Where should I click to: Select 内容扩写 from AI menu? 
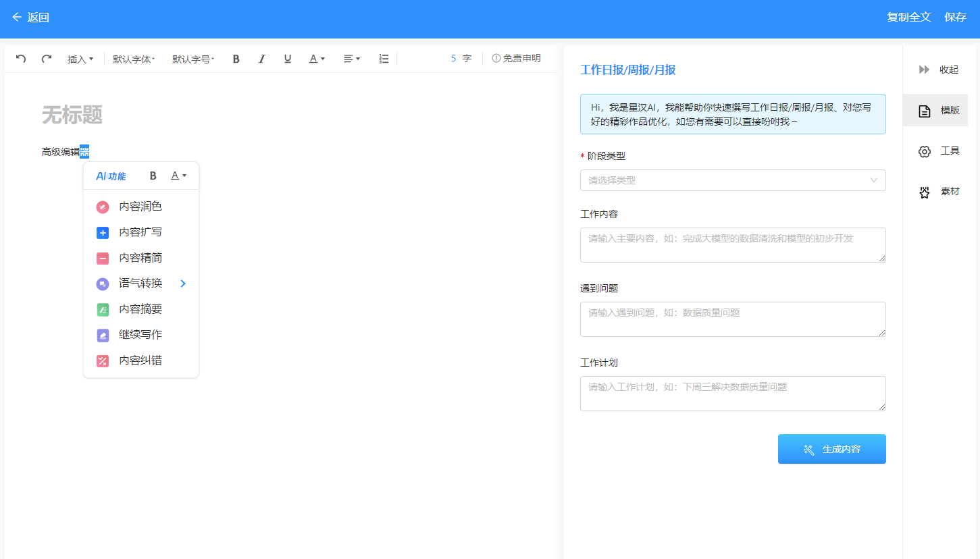coord(141,232)
